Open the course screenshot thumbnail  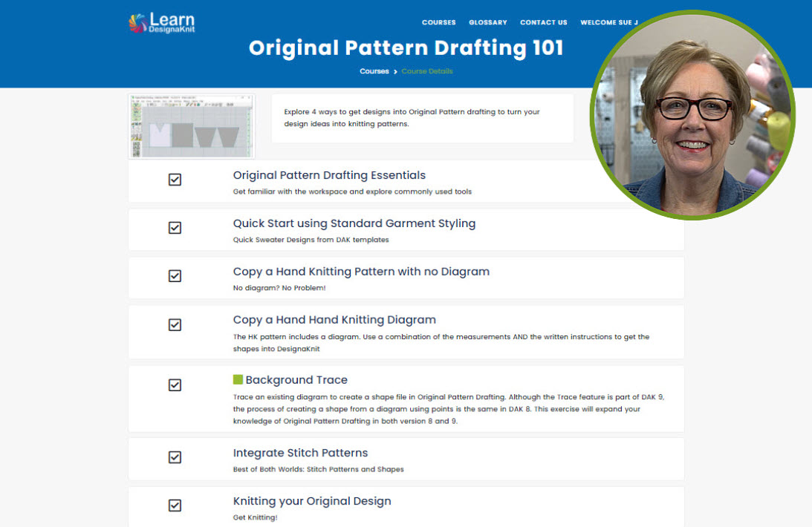[192, 126]
